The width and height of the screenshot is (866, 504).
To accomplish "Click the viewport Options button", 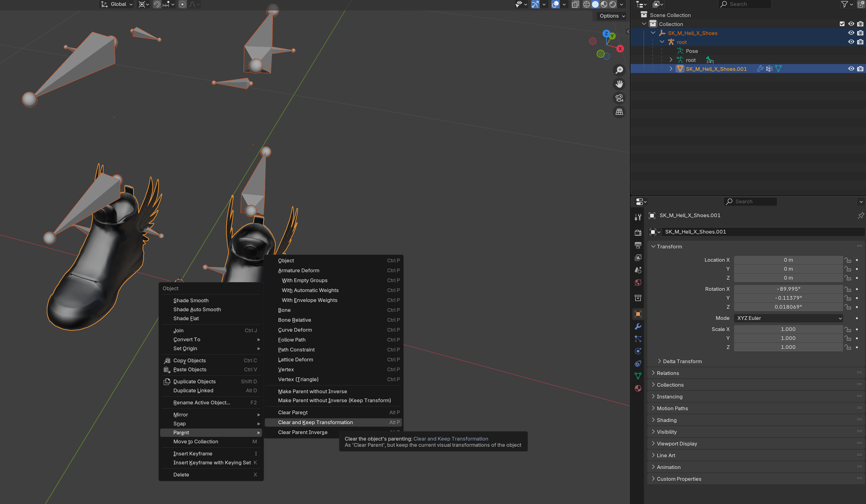I will (612, 16).
